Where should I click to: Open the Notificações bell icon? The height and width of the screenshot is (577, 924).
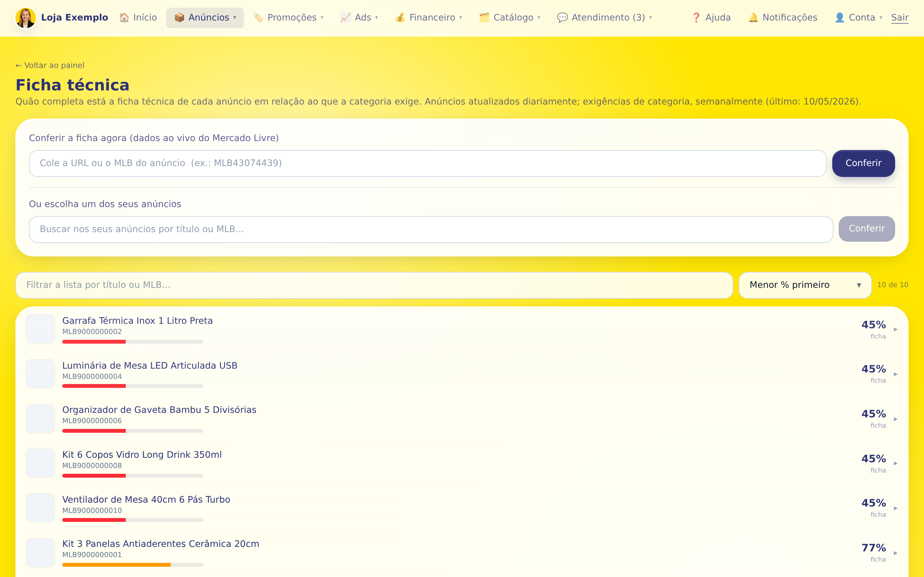753,18
